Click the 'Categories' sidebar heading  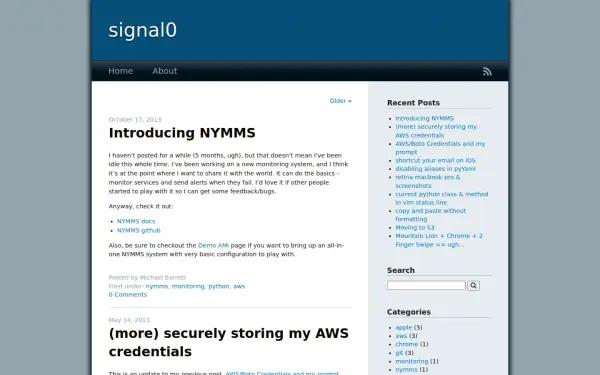[x=409, y=312]
